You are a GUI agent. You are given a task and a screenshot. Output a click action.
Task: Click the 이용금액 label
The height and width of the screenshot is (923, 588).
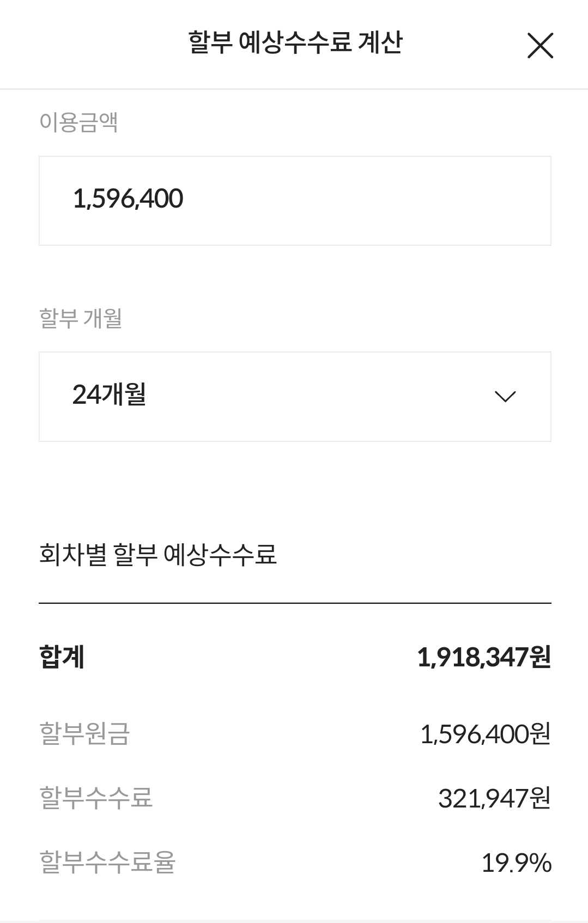point(78,122)
